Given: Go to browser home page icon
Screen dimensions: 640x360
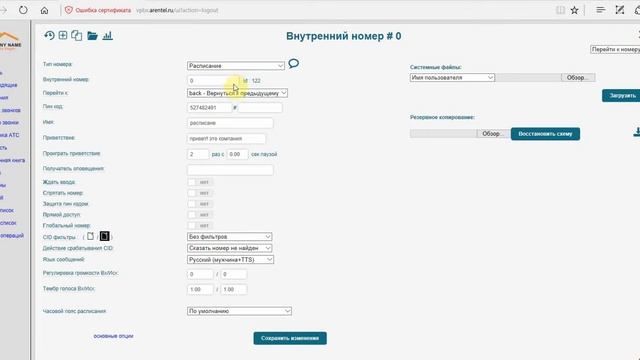Looking at the screenshot, I should click(44, 10).
